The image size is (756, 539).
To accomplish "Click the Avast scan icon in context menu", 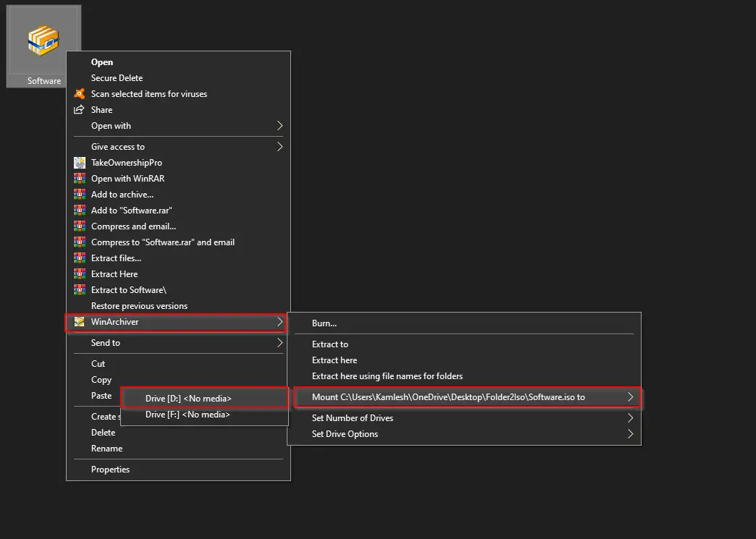I will (x=79, y=93).
